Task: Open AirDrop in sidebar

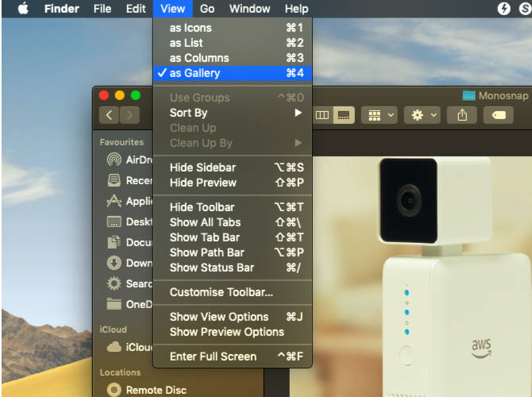Action: pyautogui.click(x=129, y=160)
